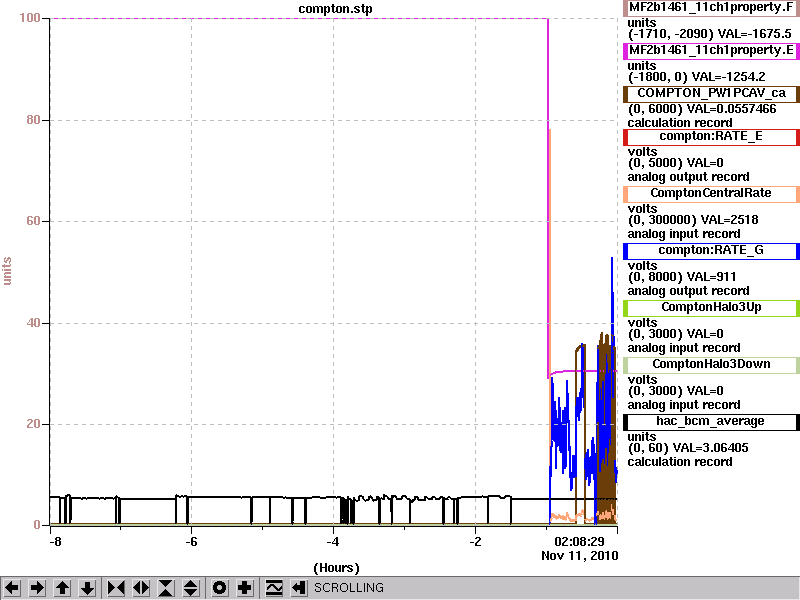Zoom out horizontally with the outward triangles icon
Viewport: 800px width, 600px height.
tap(141, 588)
